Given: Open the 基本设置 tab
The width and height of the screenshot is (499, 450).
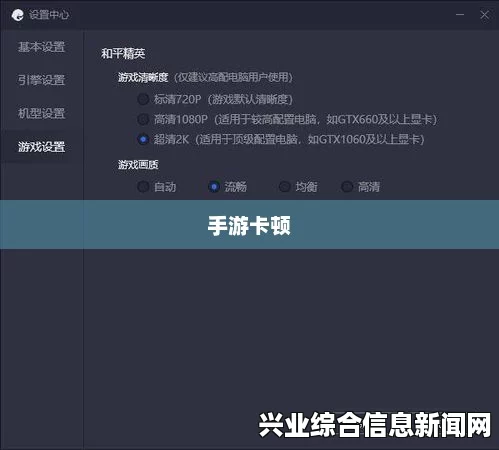Looking at the screenshot, I should pyautogui.click(x=41, y=47).
